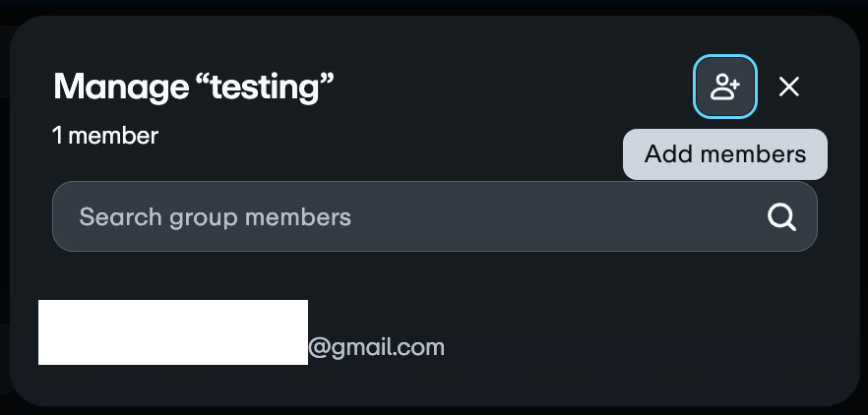
Task: Click the redacted member name block
Action: (x=173, y=332)
